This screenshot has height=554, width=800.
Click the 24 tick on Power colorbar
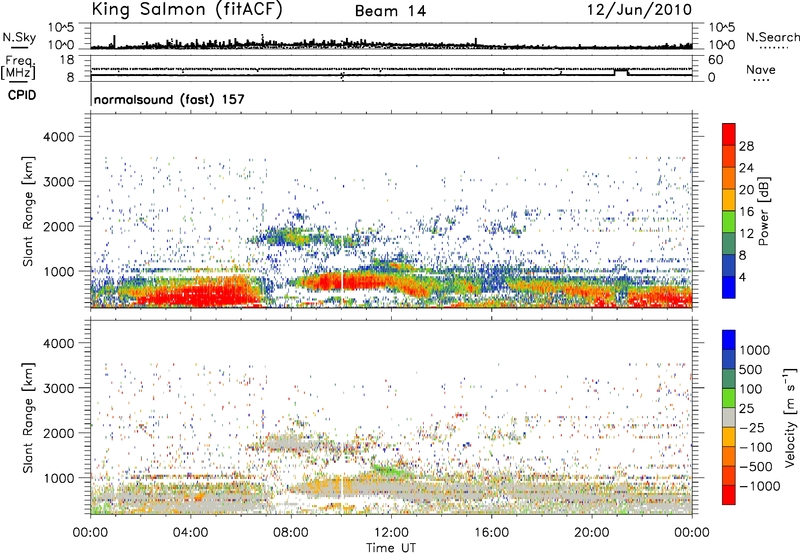746,168
